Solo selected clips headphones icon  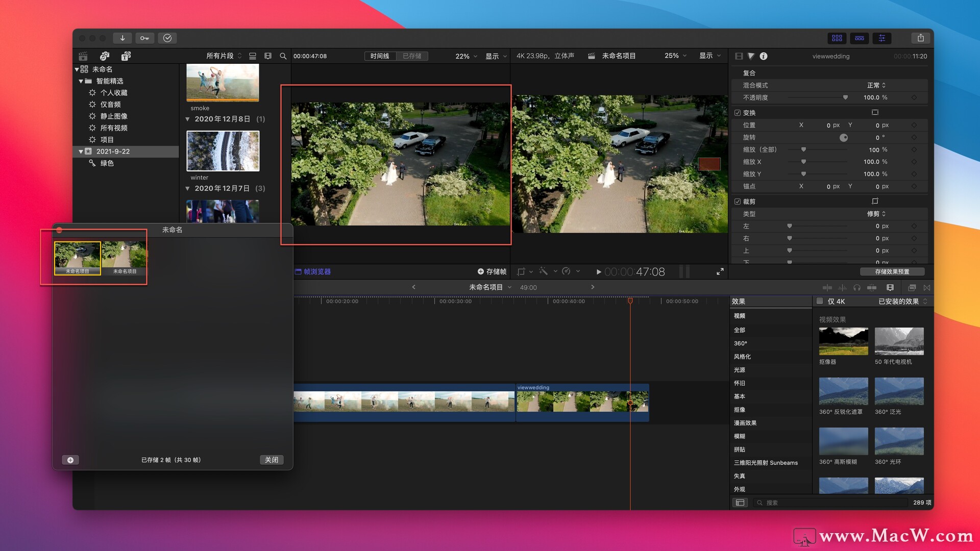pyautogui.click(x=857, y=288)
